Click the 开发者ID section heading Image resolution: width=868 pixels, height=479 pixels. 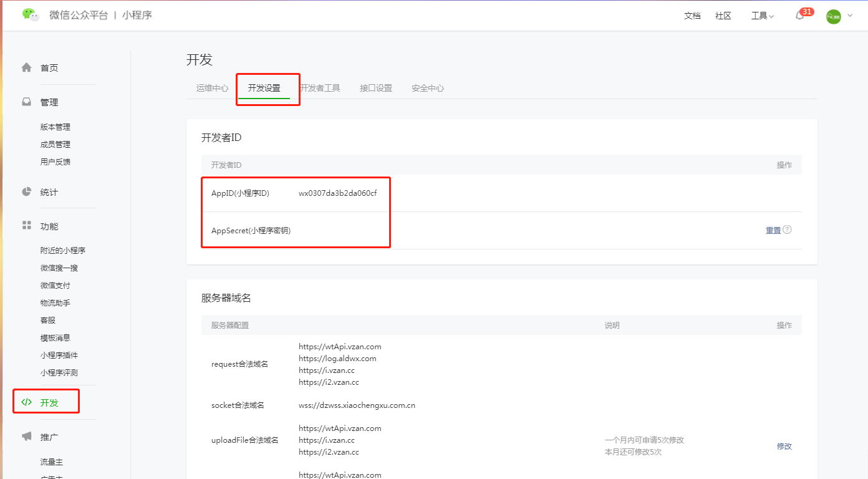pos(221,138)
